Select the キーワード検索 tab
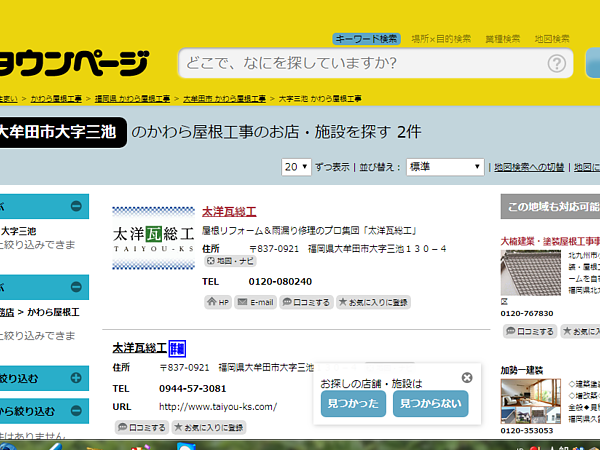 click(x=366, y=39)
